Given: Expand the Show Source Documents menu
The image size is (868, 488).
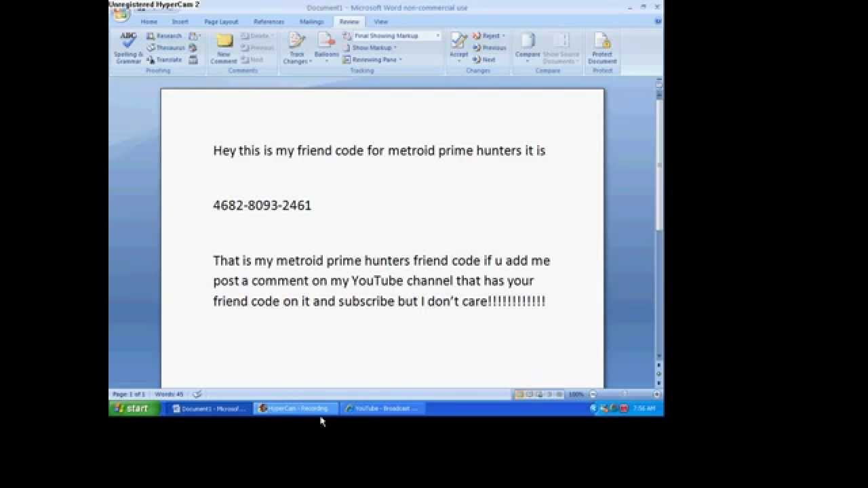Looking at the screenshot, I should [561, 48].
